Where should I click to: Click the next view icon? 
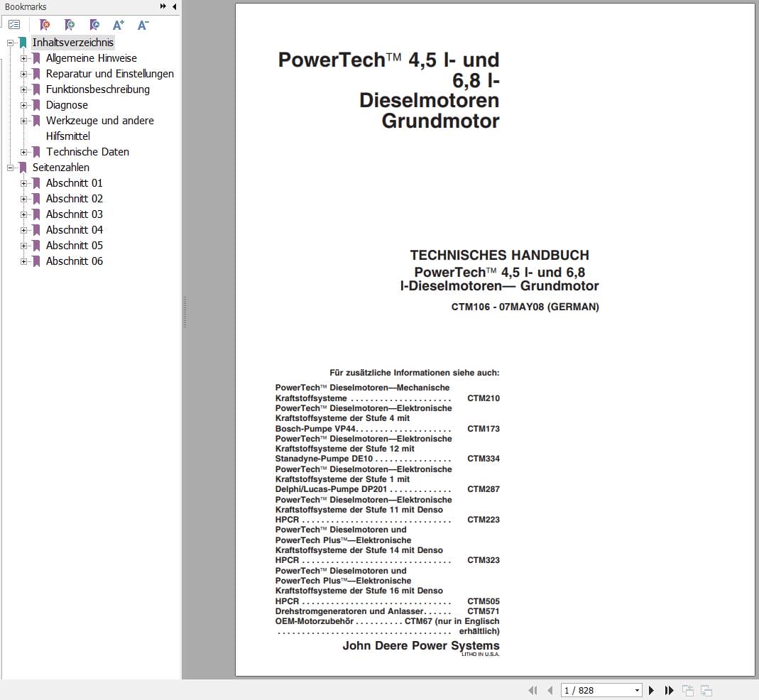pyautogui.click(x=706, y=690)
